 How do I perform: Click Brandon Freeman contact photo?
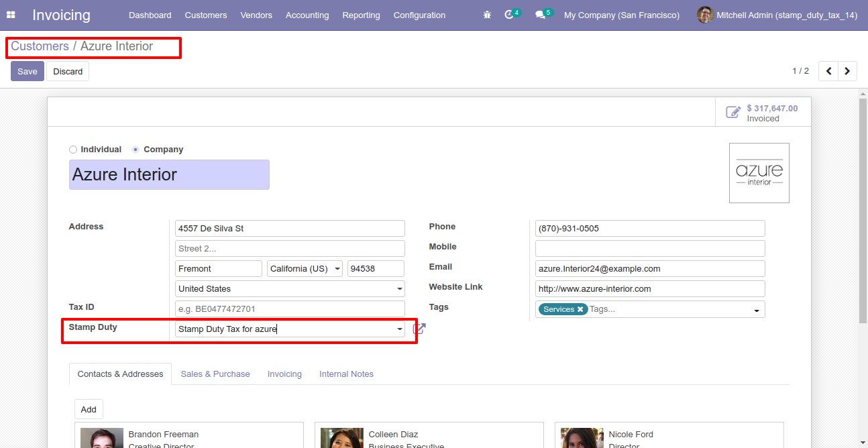coord(102,438)
